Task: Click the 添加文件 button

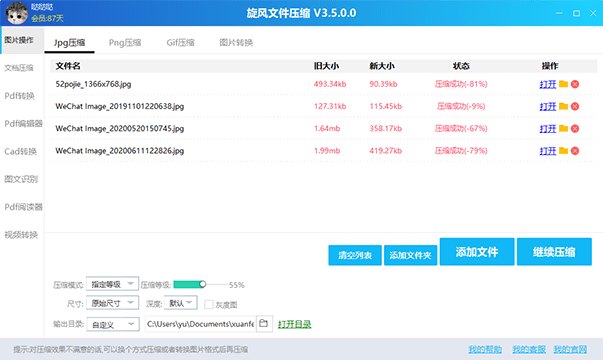Action: tap(477, 252)
